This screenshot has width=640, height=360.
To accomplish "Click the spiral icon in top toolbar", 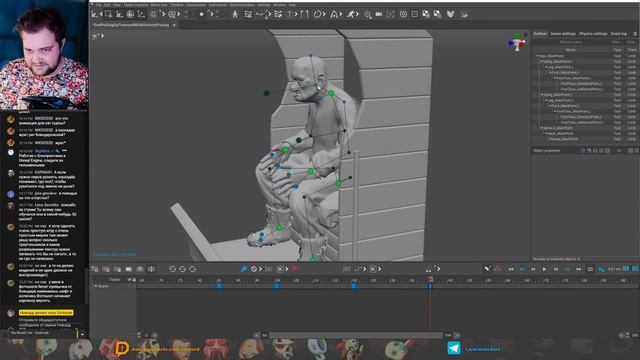I will pyautogui.click(x=403, y=14).
